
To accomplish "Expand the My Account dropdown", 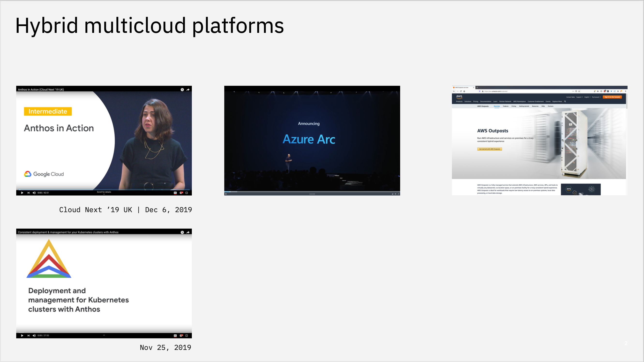I will [597, 97].
